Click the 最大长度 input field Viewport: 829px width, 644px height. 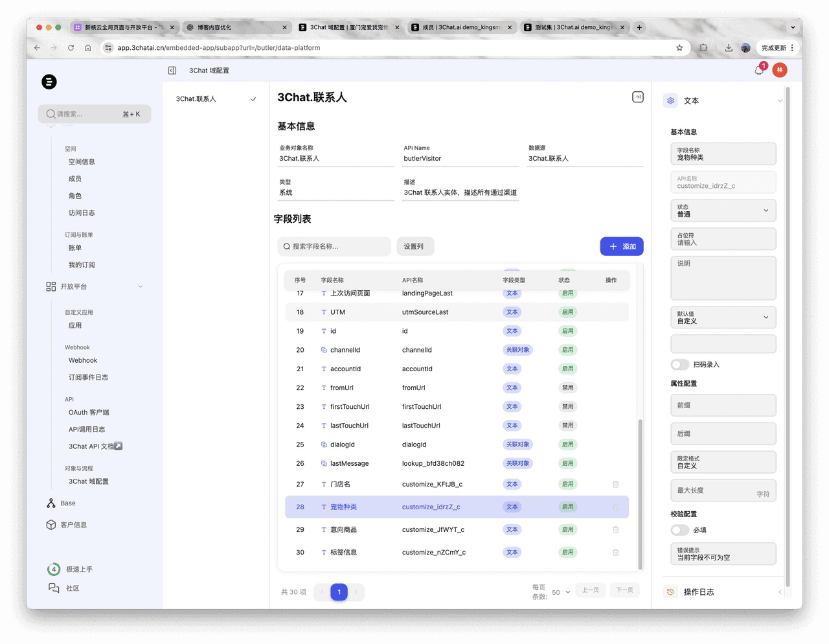click(723, 490)
